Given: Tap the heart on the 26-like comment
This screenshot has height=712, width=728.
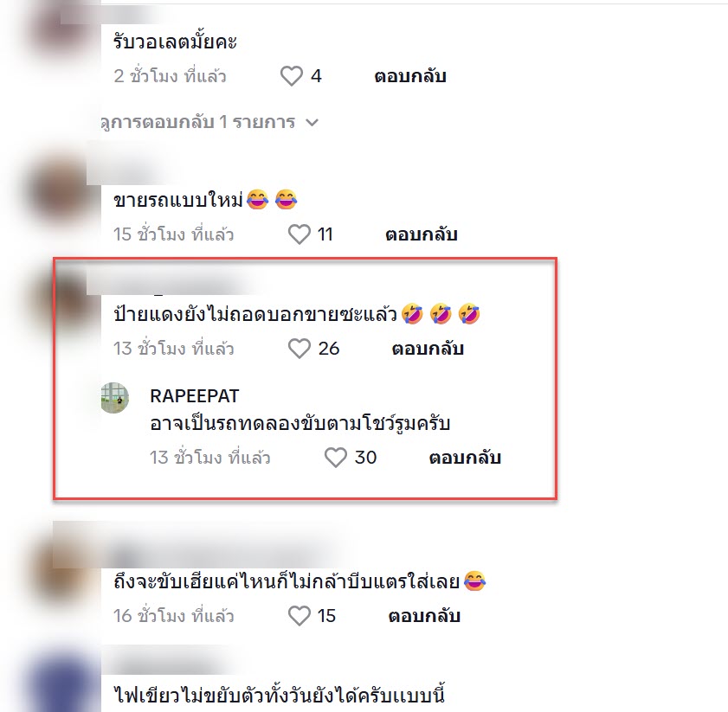Looking at the screenshot, I should pos(299,348).
